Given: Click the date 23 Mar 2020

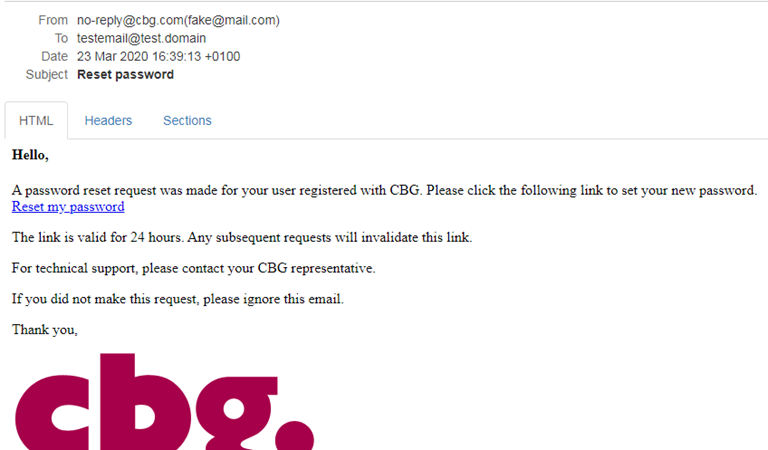Looking at the screenshot, I should point(112,56).
